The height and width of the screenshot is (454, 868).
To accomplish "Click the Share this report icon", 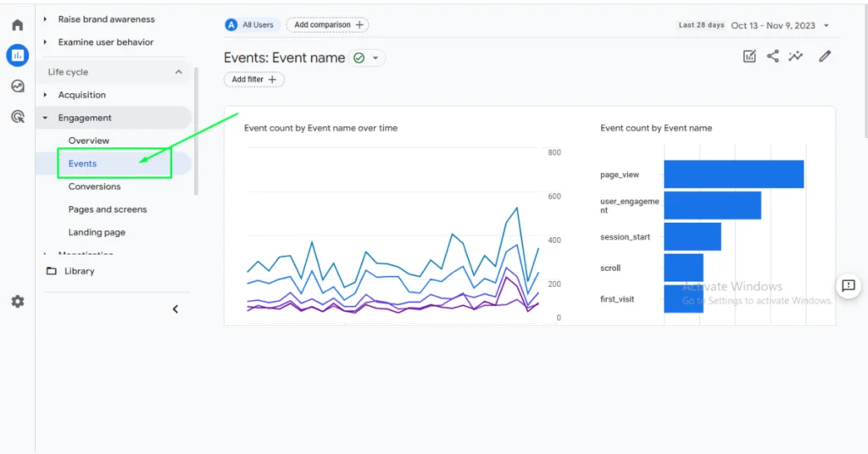I will pyautogui.click(x=773, y=57).
